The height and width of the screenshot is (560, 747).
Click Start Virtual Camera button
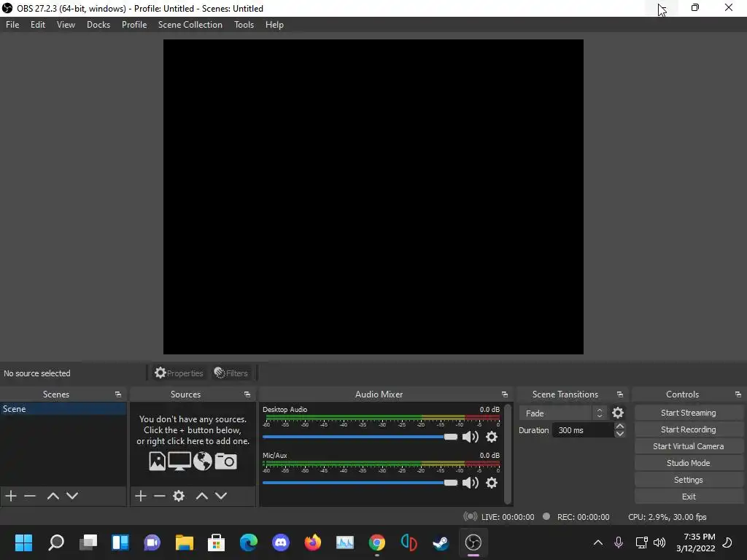pos(689,446)
